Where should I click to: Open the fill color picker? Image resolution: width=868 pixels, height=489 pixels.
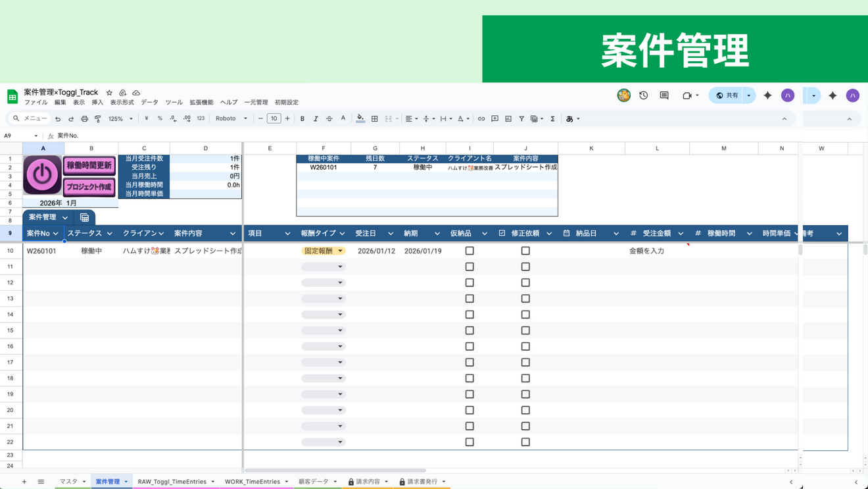360,119
